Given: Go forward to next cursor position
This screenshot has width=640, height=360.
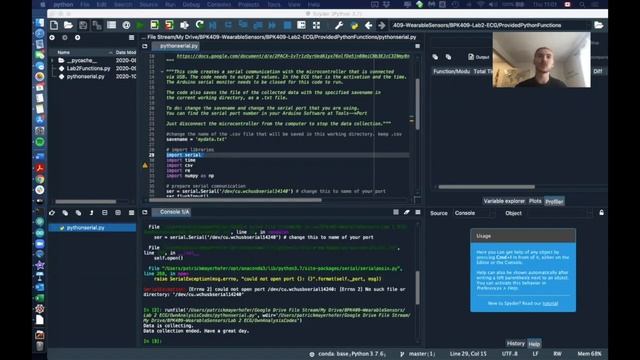Looking at the screenshot, I should [382, 25].
